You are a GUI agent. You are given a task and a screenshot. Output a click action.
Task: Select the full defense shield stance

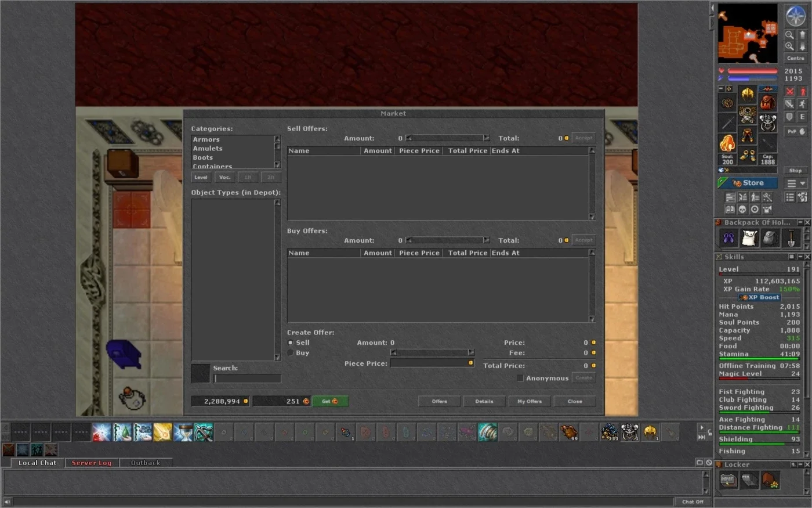(789, 117)
